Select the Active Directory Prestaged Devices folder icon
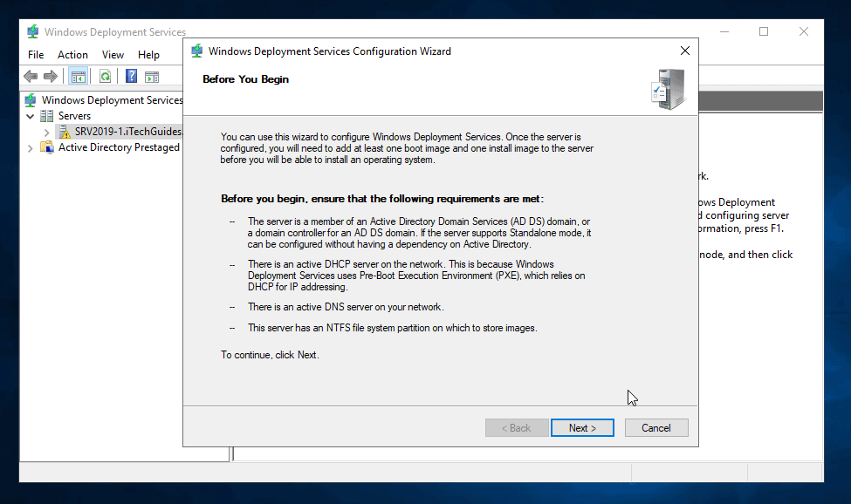Image resolution: width=851 pixels, height=504 pixels. coord(45,146)
